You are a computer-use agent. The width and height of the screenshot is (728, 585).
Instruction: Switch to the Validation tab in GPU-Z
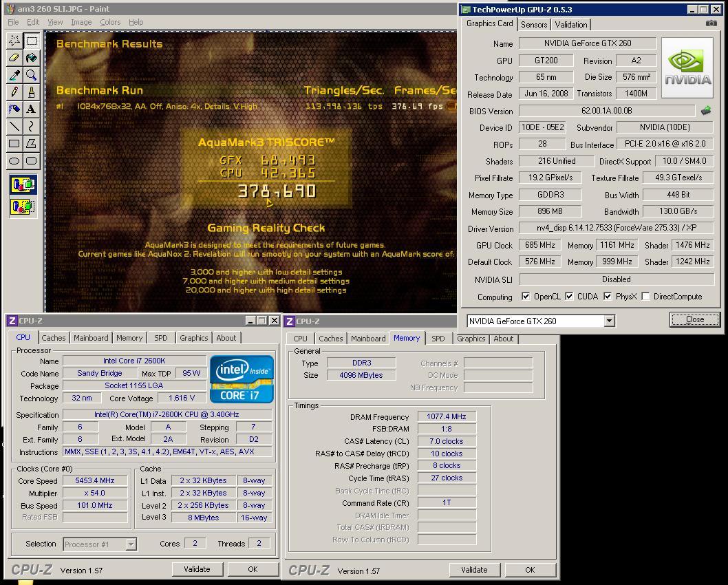(x=571, y=25)
